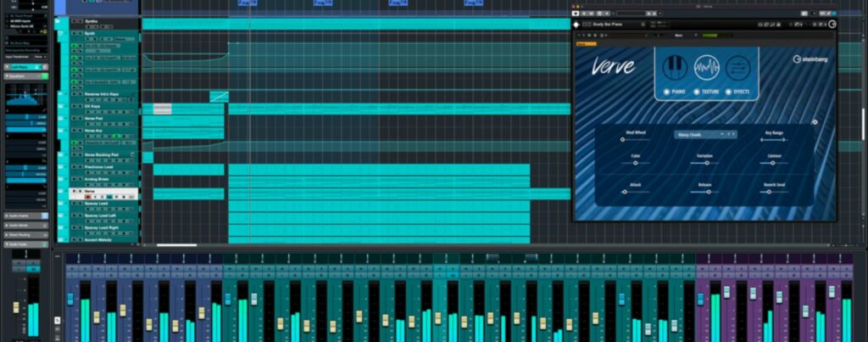Go to the next texture using the right arrow
This screenshot has height=342, width=868.
(x=735, y=134)
